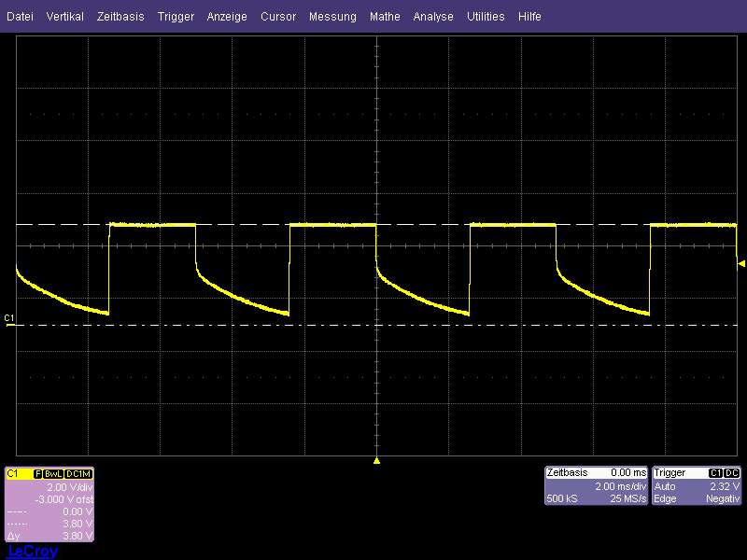Click the Negativ trigger slope text
This screenshot has width=747, height=560.
click(723, 498)
